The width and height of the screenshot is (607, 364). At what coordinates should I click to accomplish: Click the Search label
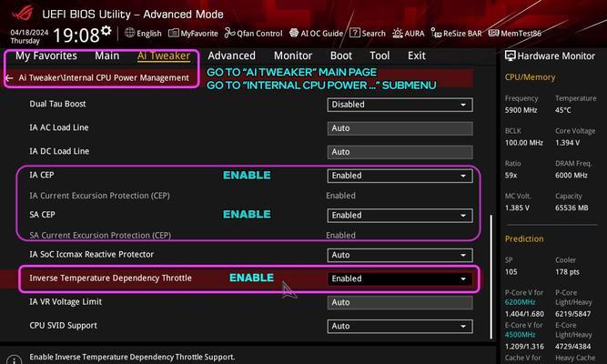click(373, 34)
